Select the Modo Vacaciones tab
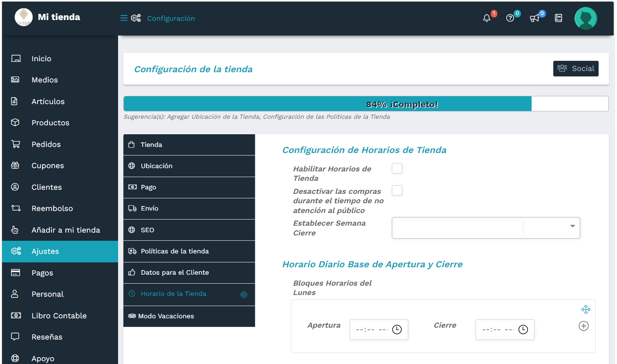 pos(189,316)
